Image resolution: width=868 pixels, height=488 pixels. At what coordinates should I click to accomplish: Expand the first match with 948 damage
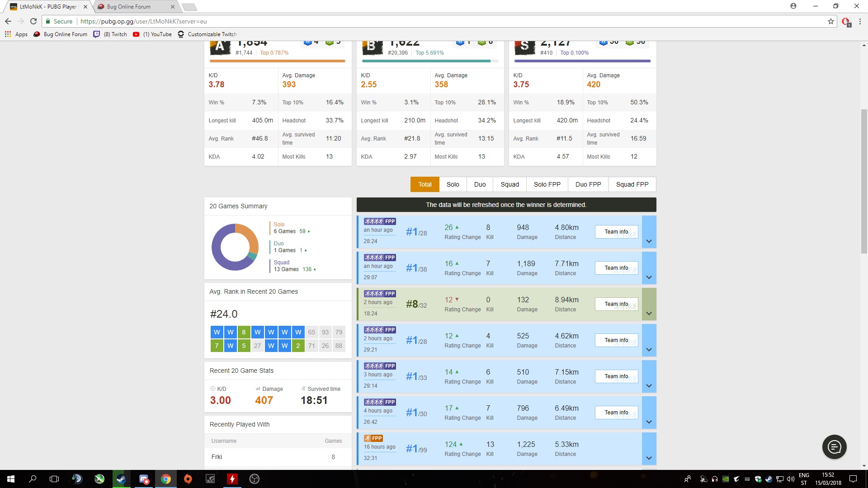649,241
